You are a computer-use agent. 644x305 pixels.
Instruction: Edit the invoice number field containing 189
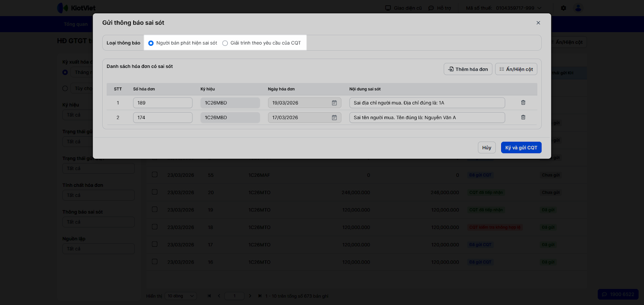163,103
